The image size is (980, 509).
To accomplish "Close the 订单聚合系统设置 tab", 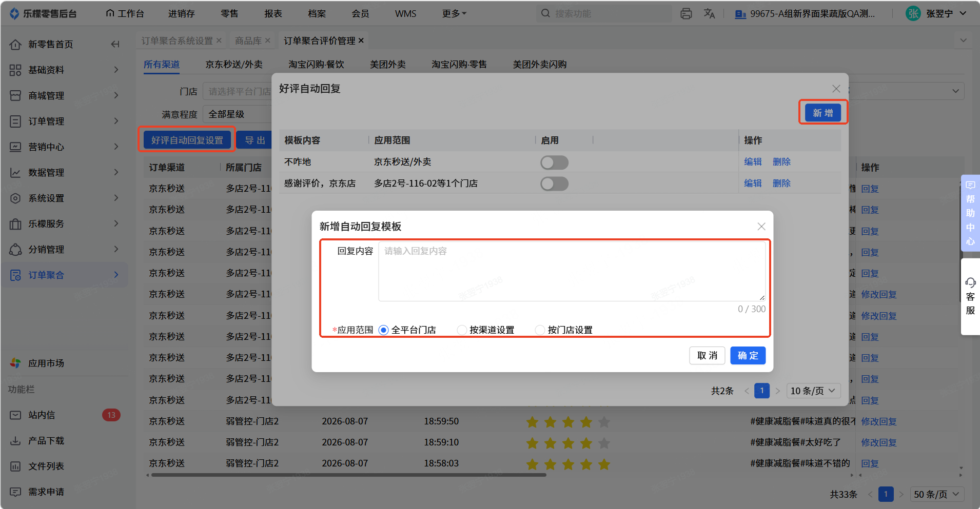I will [x=219, y=40].
